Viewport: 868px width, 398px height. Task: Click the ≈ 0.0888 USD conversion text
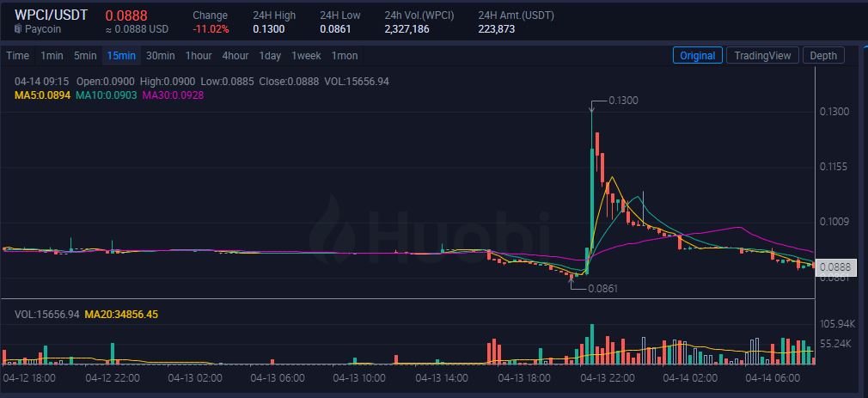tap(137, 28)
